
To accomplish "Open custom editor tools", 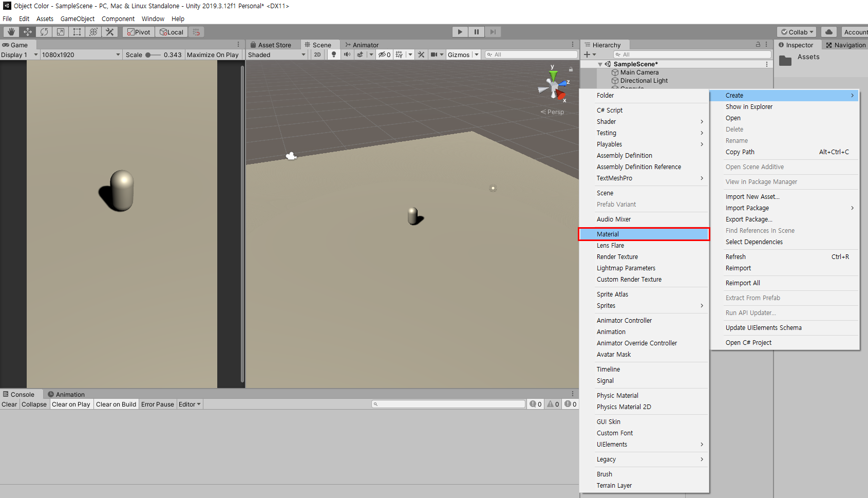I will click(x=110, y=32).
